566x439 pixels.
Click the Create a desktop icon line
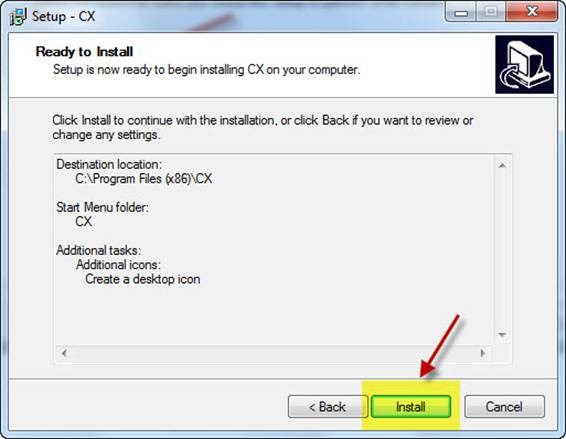143,279
